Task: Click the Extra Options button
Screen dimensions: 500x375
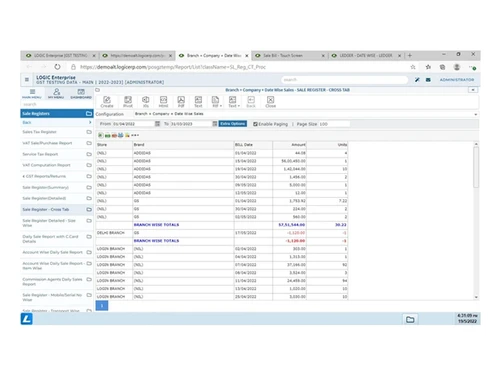Action: coord(233,124)
